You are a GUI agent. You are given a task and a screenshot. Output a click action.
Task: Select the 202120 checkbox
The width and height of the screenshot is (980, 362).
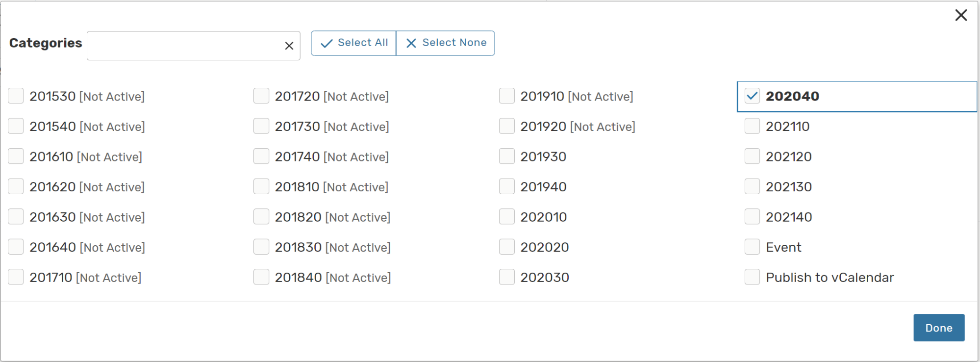click(752, 156)
